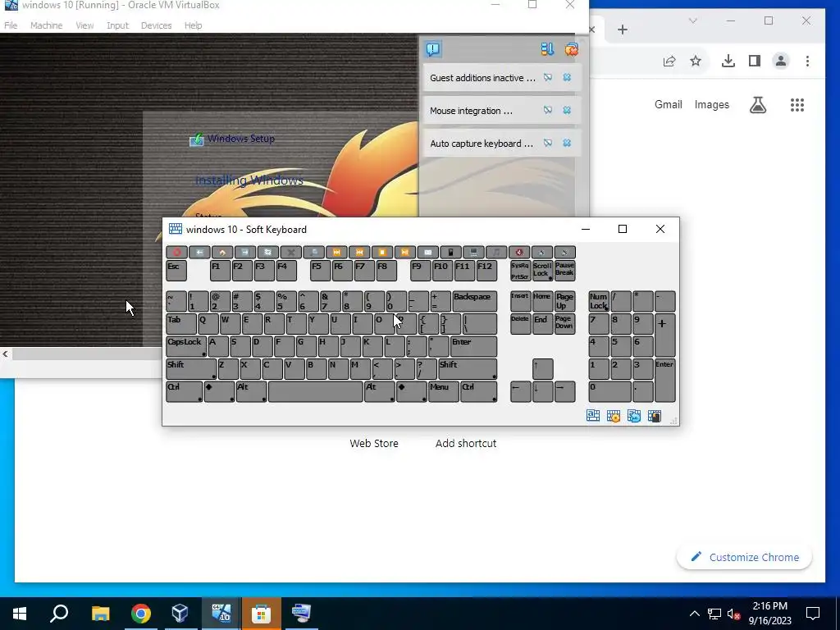Image resolution: width=840 pixels, height=630 pixels.
Task: Click the Esc key on soft keyboard
Action: 176,271
